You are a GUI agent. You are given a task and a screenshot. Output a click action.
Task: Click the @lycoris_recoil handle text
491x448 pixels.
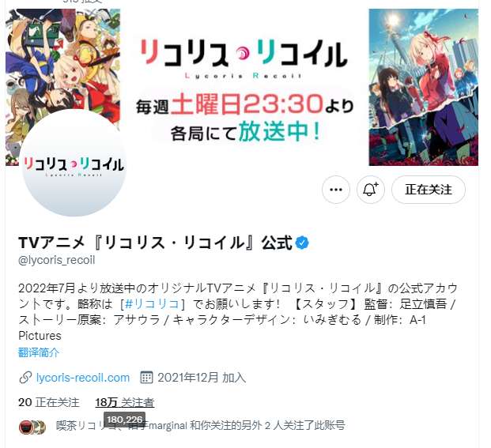[x=57, y=260]
